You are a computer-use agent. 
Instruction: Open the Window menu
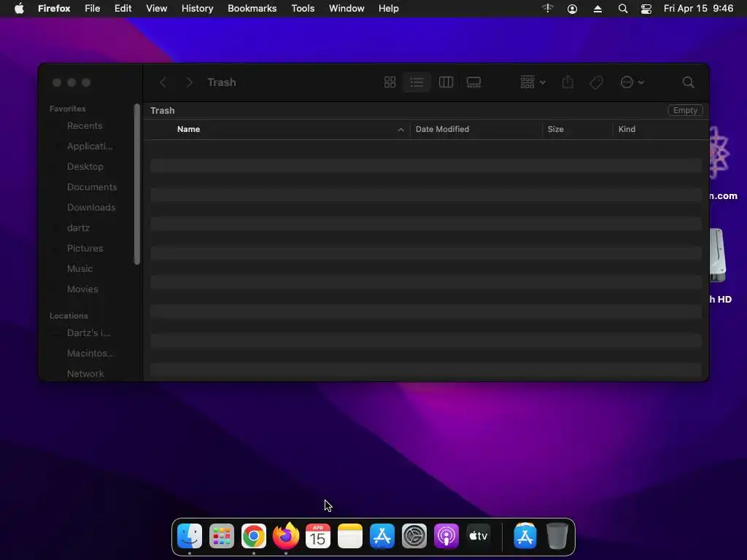coord(347,9)
